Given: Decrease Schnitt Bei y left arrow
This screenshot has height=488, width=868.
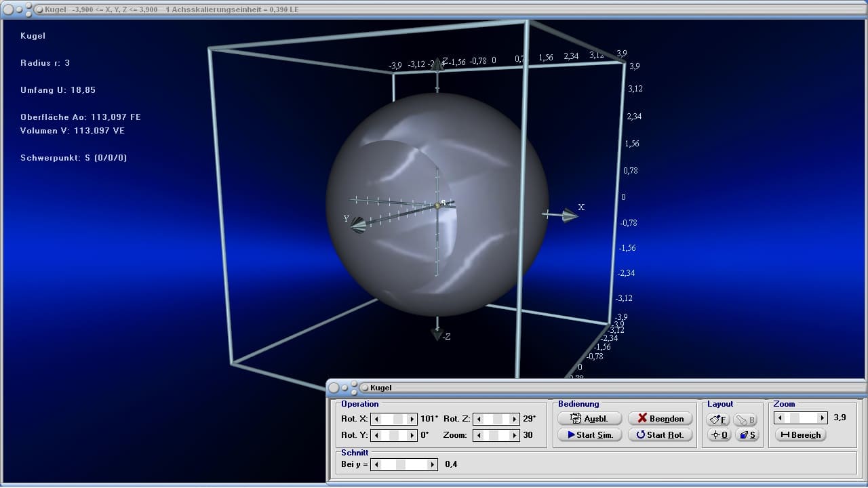Looking at the screenshot, I should (x=376, y=464).
